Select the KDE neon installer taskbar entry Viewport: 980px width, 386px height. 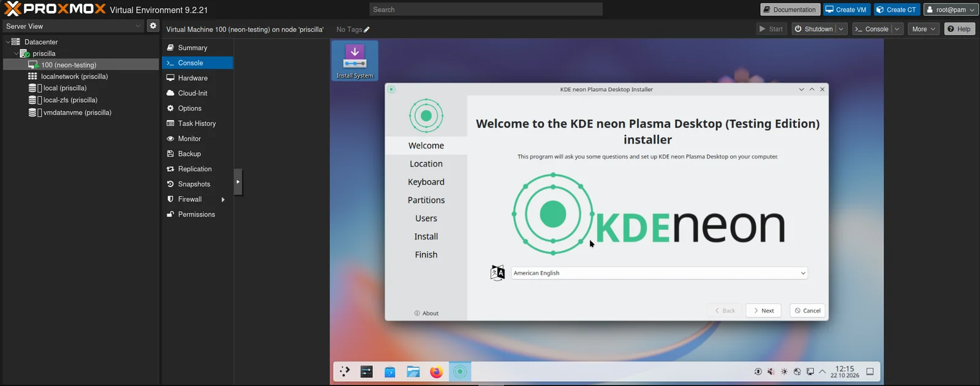(460, 371)
